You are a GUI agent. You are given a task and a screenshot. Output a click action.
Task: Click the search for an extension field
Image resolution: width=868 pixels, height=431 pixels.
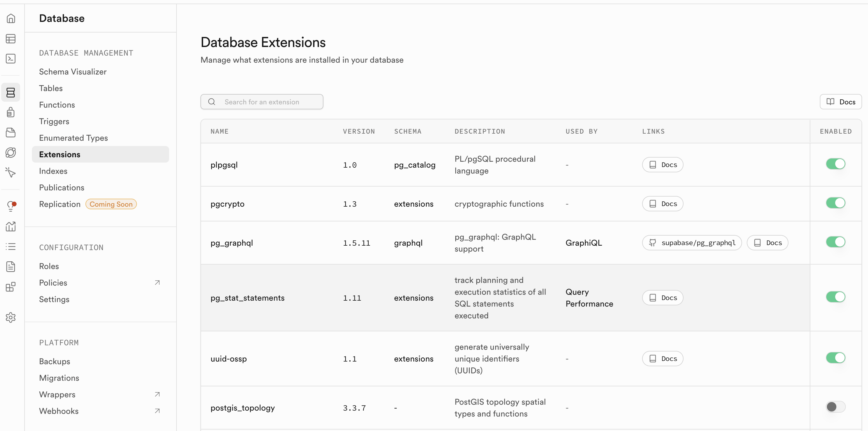[262, 102]
